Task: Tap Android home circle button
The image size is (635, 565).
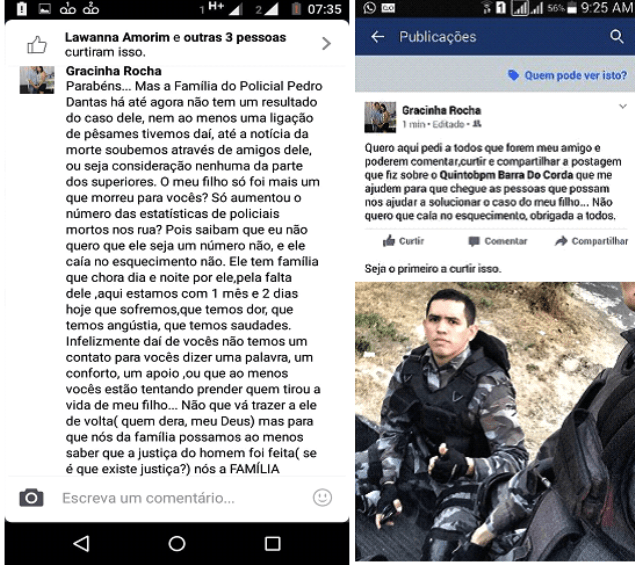Action: point(177,544)
